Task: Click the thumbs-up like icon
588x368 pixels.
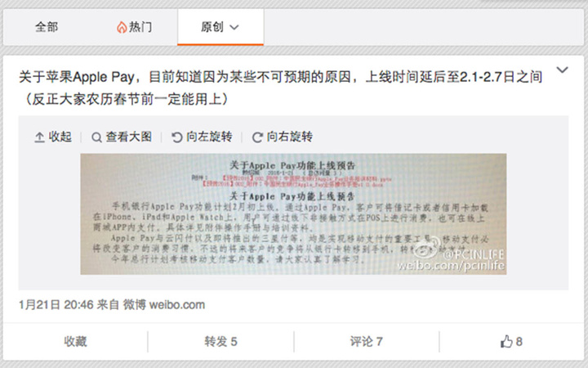Action: point(506,341)
